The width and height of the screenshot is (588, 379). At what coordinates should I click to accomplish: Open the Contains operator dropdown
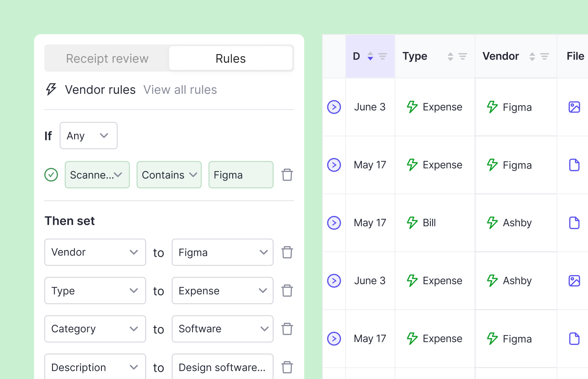pyautogui.click(x=169, y=175)
